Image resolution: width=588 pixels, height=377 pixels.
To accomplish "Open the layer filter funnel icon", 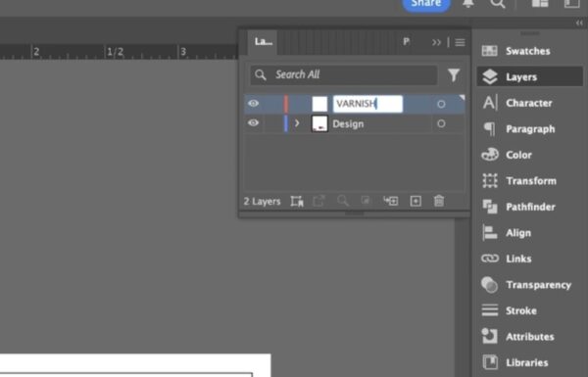I will coord(454,75).
